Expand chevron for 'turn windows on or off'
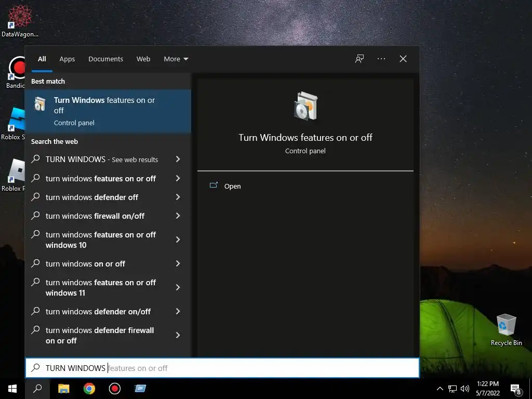This screenshot has width=532, height=399. pos(178,263)
